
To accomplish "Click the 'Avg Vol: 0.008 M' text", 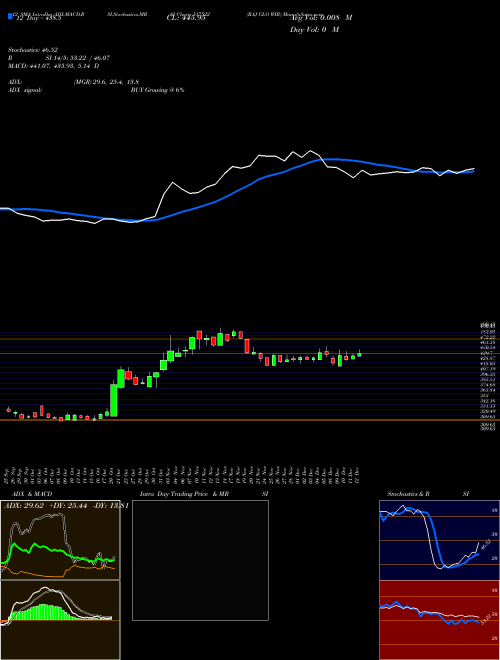I will 321,18.
